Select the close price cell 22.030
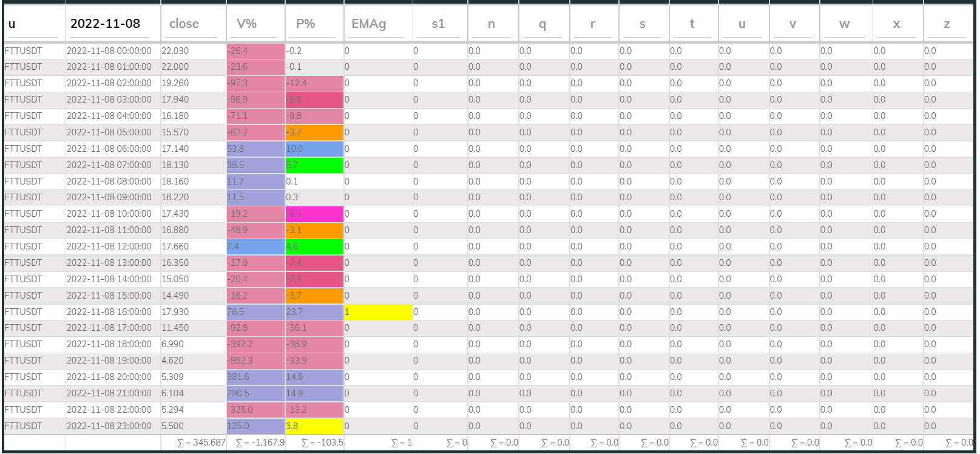 pyautogui.click(x=175, y=51)
